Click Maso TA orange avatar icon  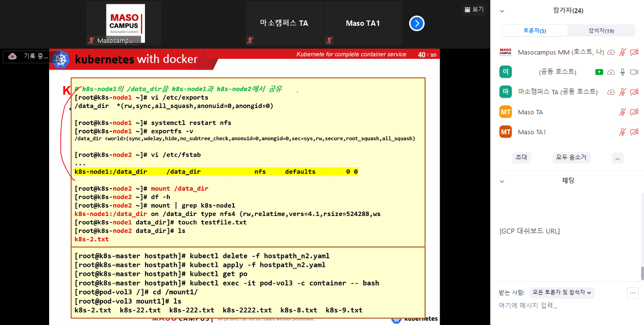pos(505,112)
